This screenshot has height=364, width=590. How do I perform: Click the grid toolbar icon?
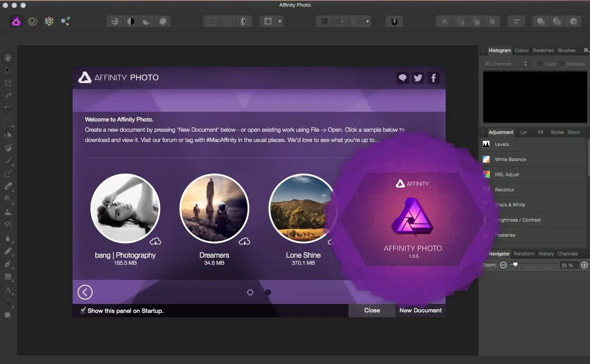coord(325,21)
